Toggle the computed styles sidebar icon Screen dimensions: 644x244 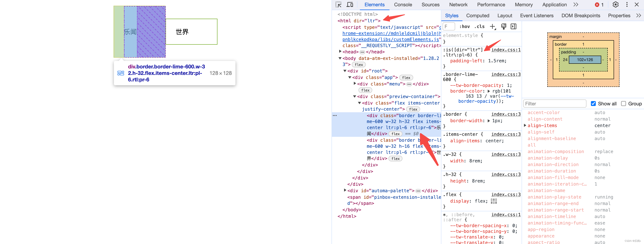[x=513, y=27]
